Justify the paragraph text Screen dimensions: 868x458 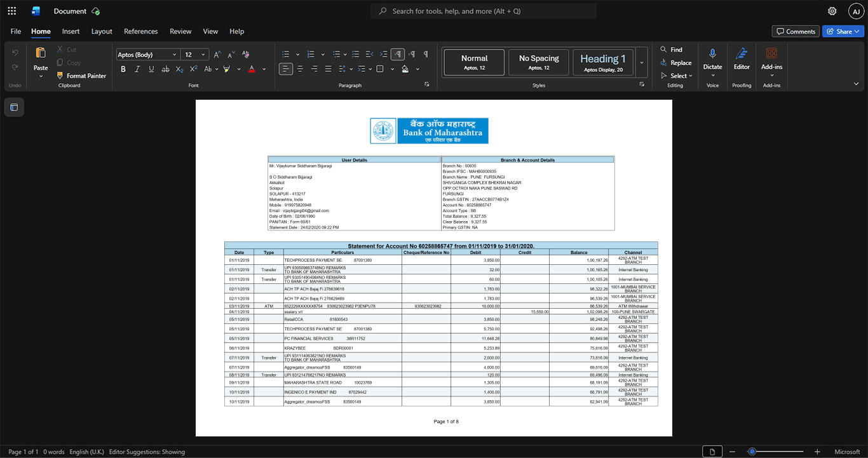pyautogui.click(x=328, y=69)
